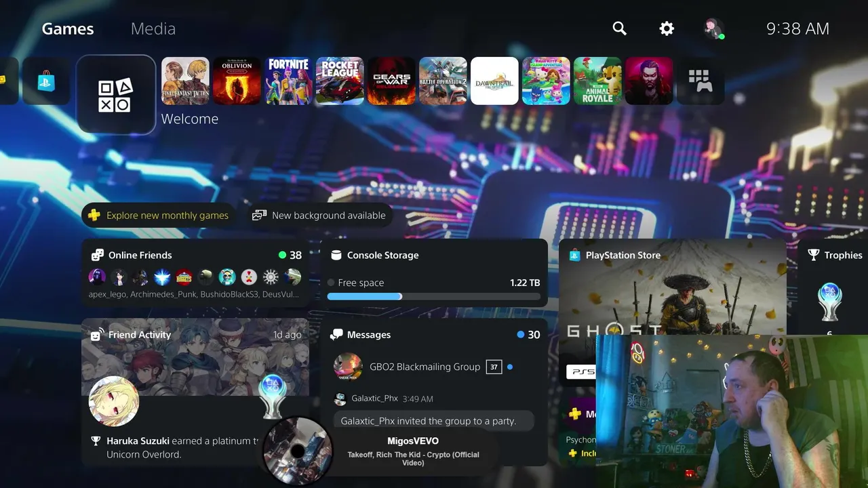Click the platinum trophy on Trophies card

(x=829, y=302)
